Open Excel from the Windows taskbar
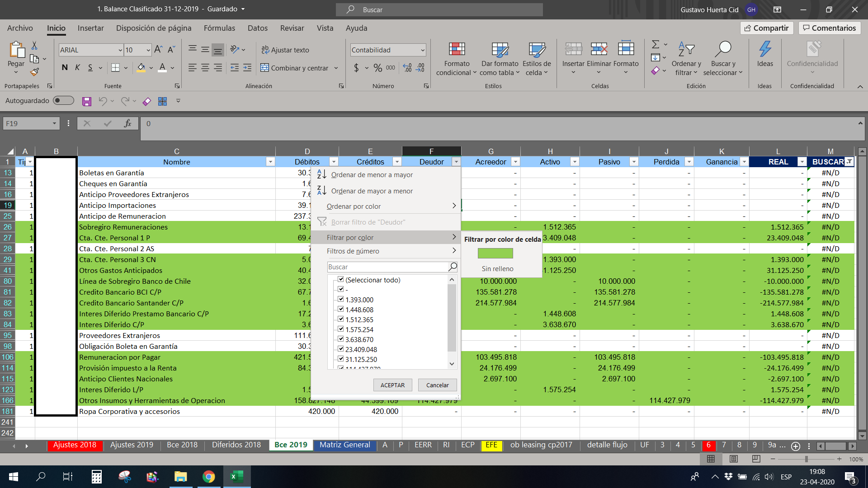868x488 pixels. [x=237, y=476]
